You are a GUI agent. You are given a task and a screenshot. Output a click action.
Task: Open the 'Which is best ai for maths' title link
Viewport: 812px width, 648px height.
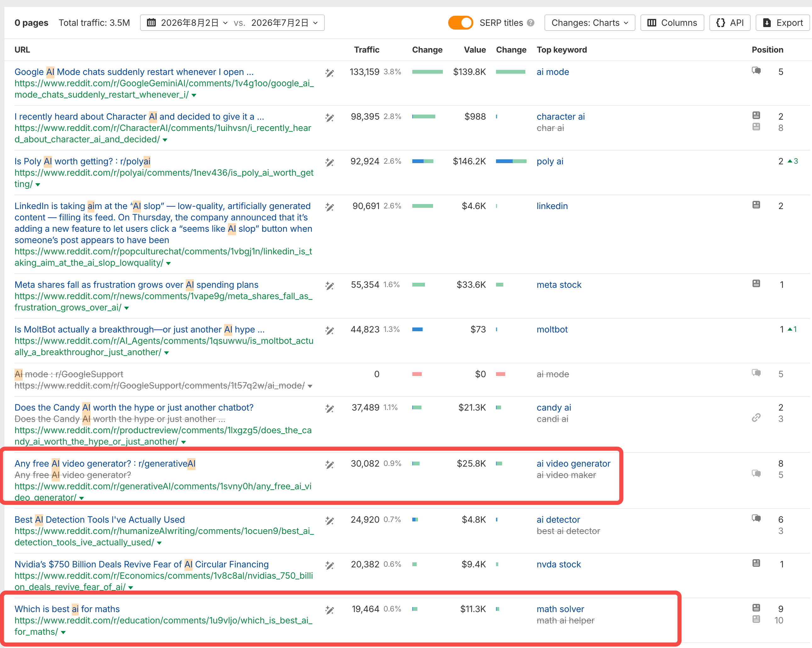[x=67, y=609]
